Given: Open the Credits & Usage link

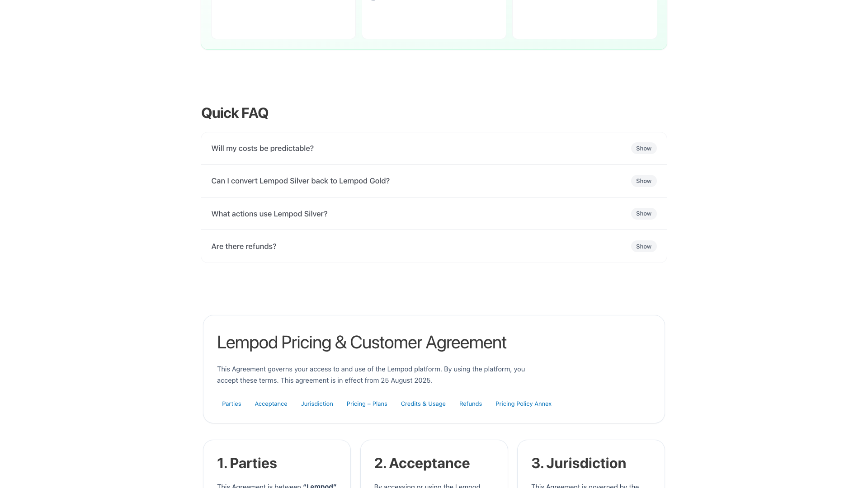Looking at the screenshot, I should pyautogui.click(x=423, y=404).
